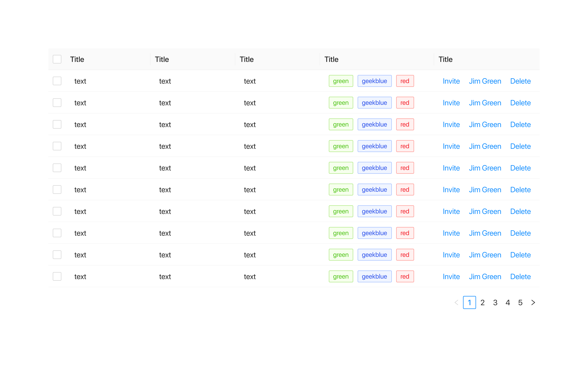This screenshot has height=366, width=588.
Task: Click the third column text cell in row four
Action: coord(250,146)
